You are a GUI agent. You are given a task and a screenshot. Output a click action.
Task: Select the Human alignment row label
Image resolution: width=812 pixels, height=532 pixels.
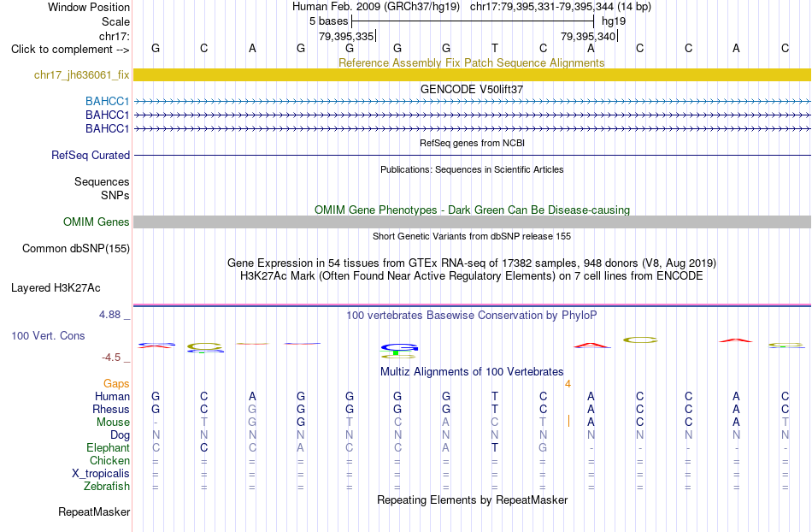112,396
